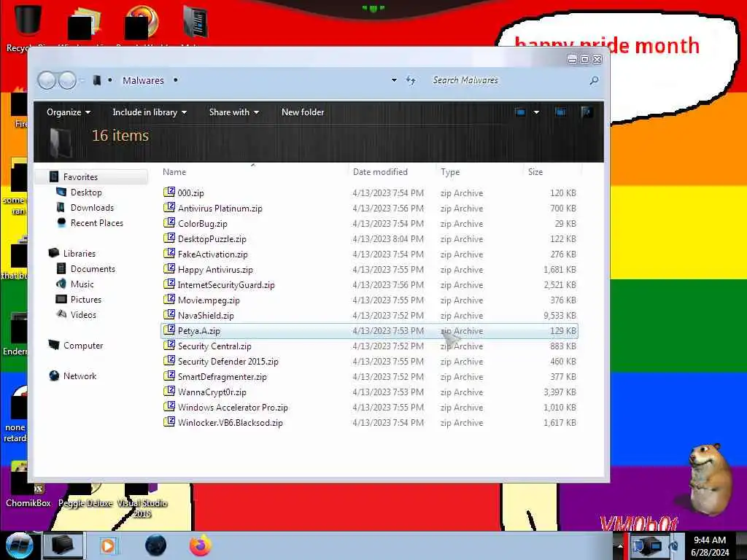Viewport: 747px width, 560px height.
Task: Select the DesktopPuzzle.zip file icon
Action: coord(169,238)
